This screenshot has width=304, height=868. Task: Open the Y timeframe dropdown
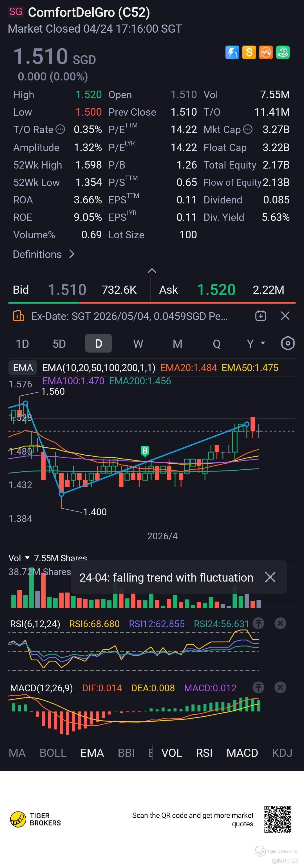point(256,344)
